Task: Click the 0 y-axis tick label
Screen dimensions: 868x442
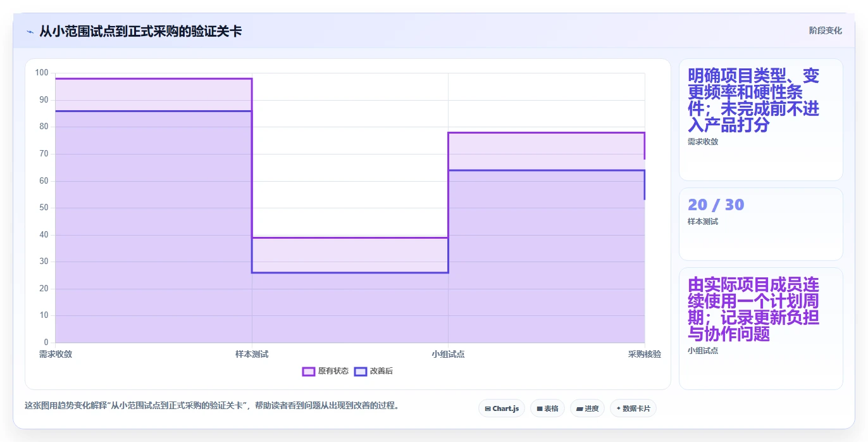Action: click(x=46, y=343)
